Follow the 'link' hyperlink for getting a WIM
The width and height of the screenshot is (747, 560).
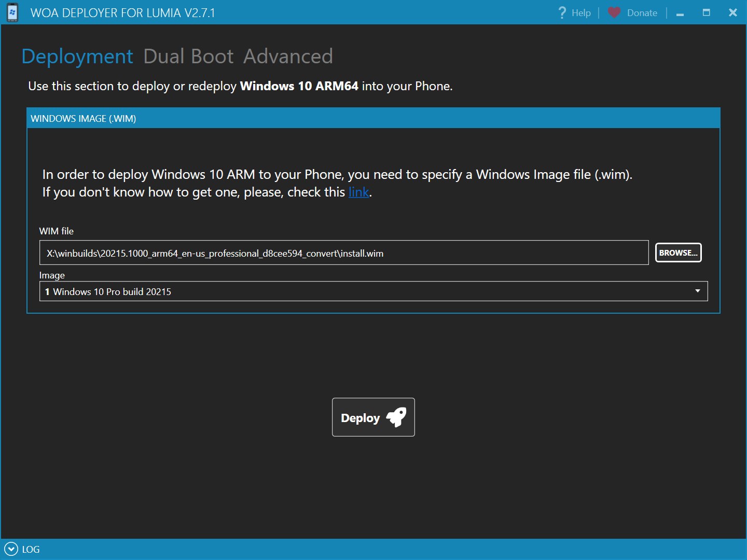(359, 192)
